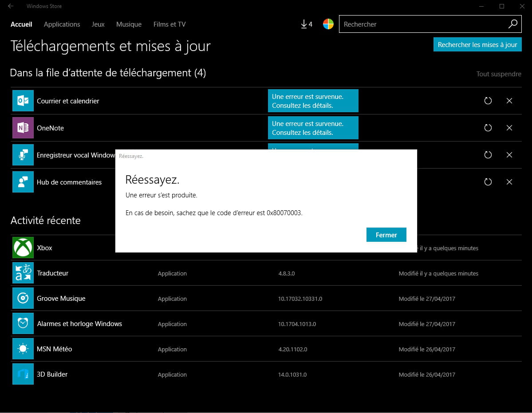532x413 pixels.
Task: Switch to the Applications tab
Action: (x=62, y=24)
